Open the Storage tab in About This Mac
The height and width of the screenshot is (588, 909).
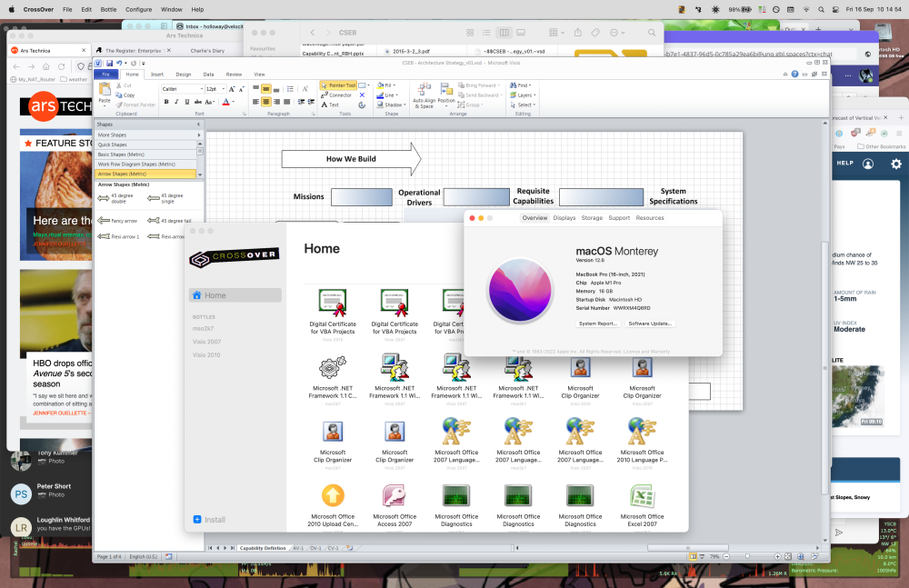(592, 218)
